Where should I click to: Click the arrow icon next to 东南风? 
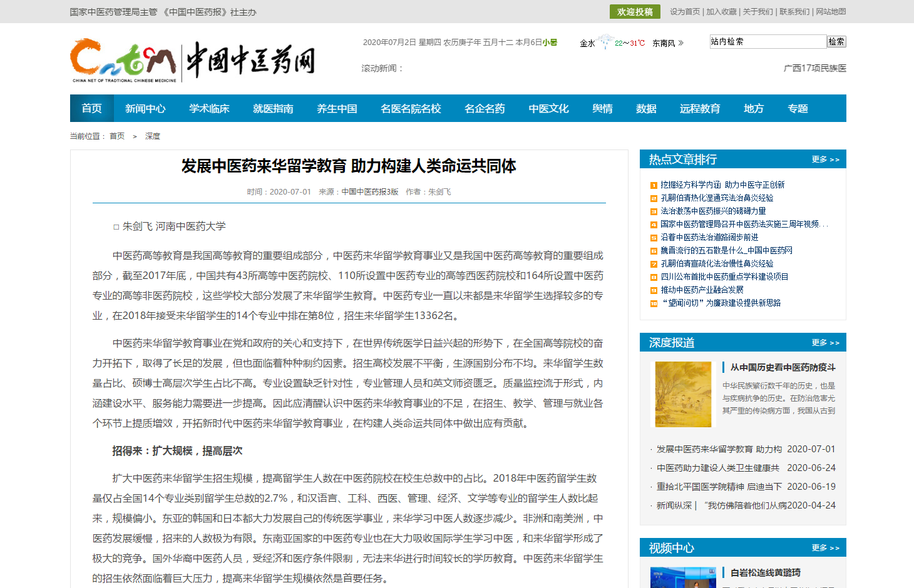pyautogui.click(x=681, y=43)
